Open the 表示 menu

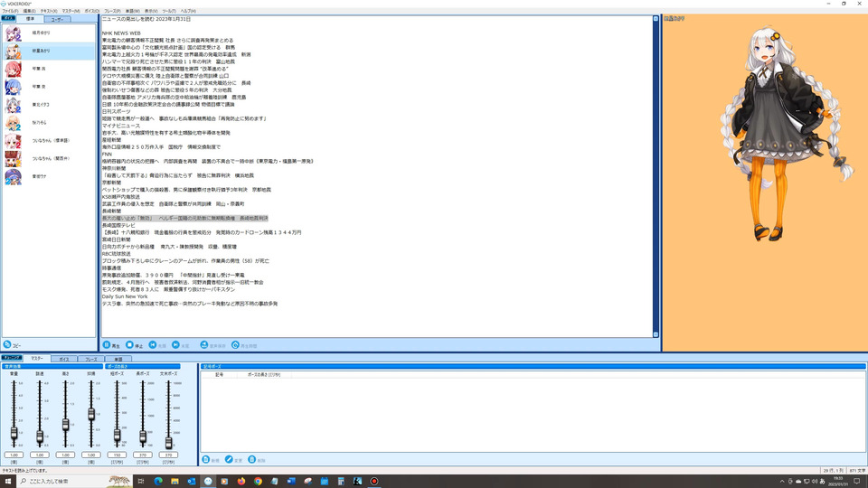pos(151,11)
